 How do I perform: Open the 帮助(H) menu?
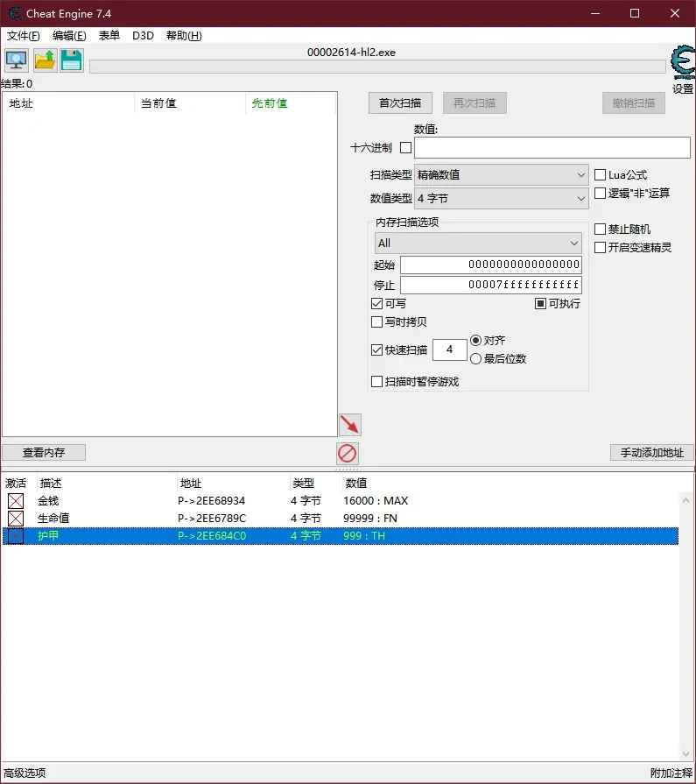[x=184, y=36]
